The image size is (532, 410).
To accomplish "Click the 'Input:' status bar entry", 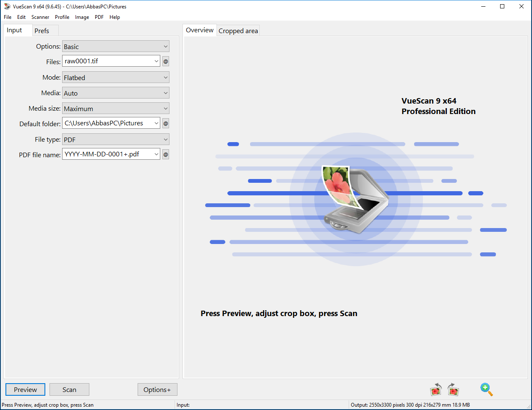I will (183, 405).
